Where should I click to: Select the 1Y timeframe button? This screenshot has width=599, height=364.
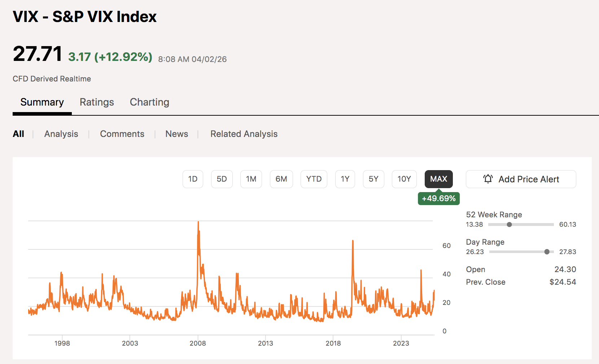[x=345, y=179]
